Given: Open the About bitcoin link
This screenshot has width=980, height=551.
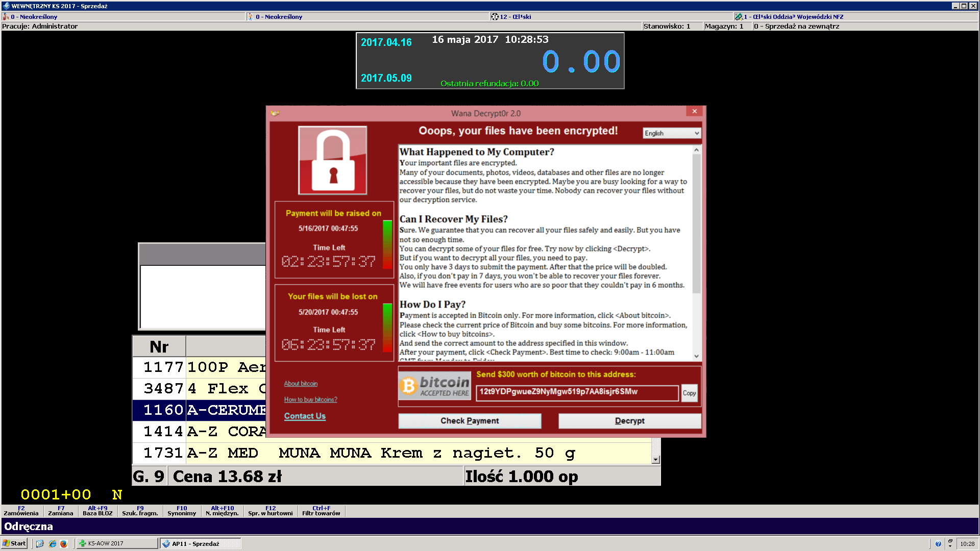Looking at the screenshot, I should (301, 384).
